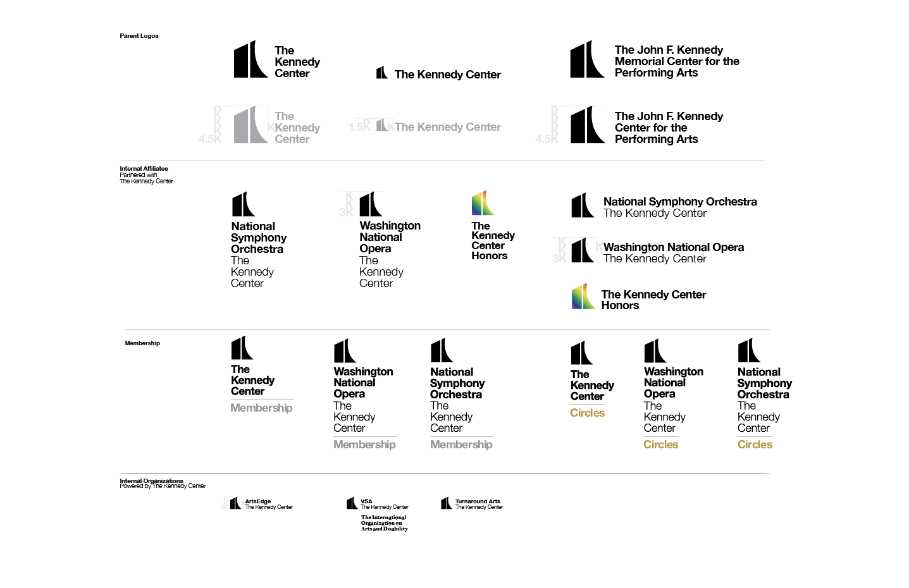Click the '1.5K' spacing annotation

pos(359,126)
